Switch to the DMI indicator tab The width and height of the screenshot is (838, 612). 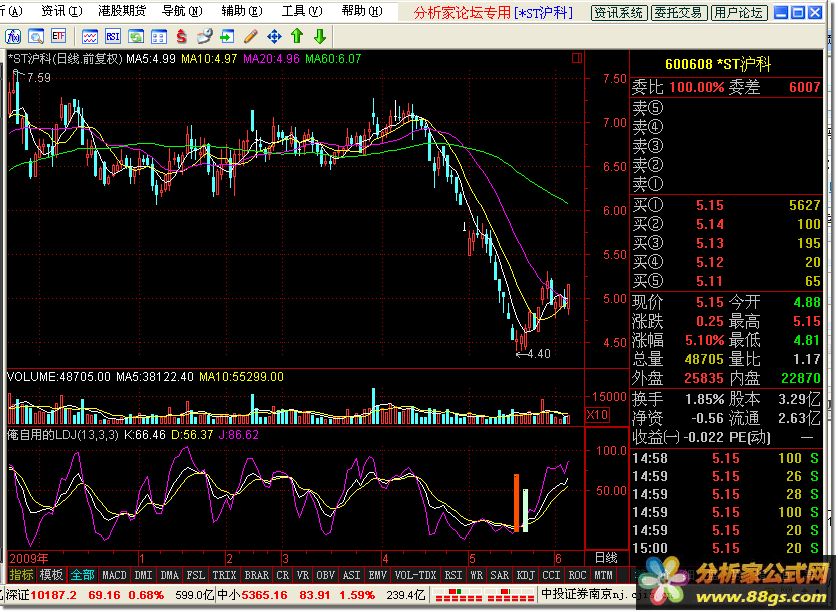tap(143, 576)
